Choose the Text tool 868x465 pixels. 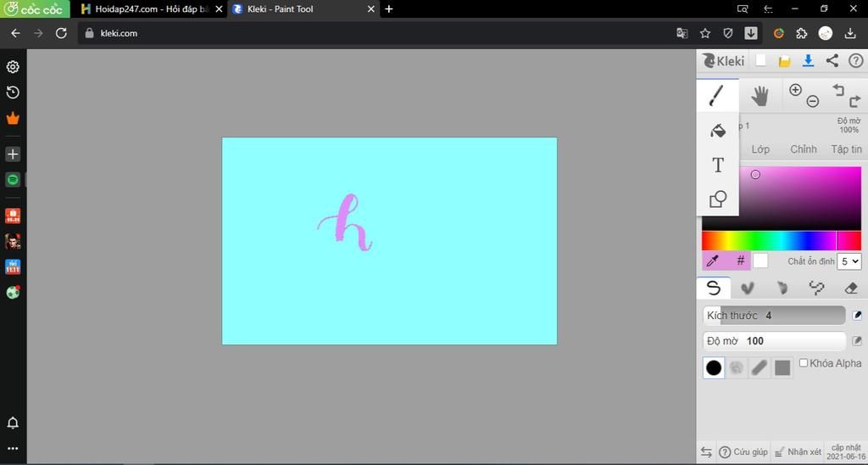(717, 165)
